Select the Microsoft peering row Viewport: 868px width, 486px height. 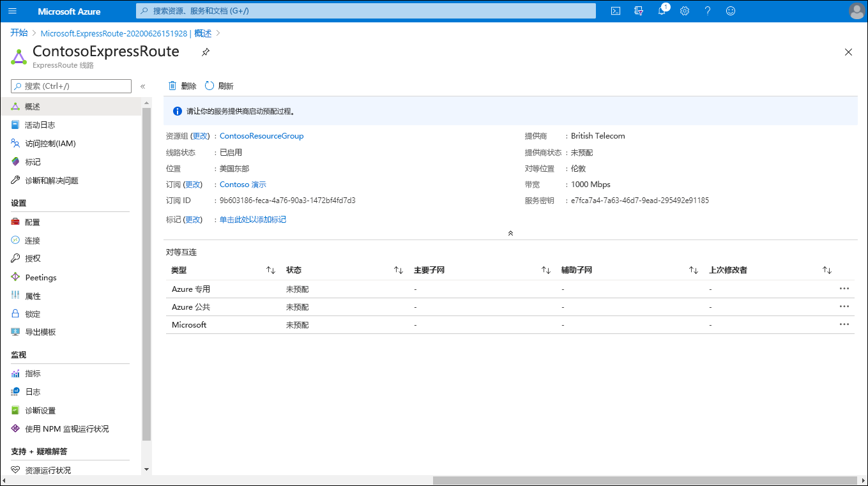pyautogui.click(x=510, y=325)
